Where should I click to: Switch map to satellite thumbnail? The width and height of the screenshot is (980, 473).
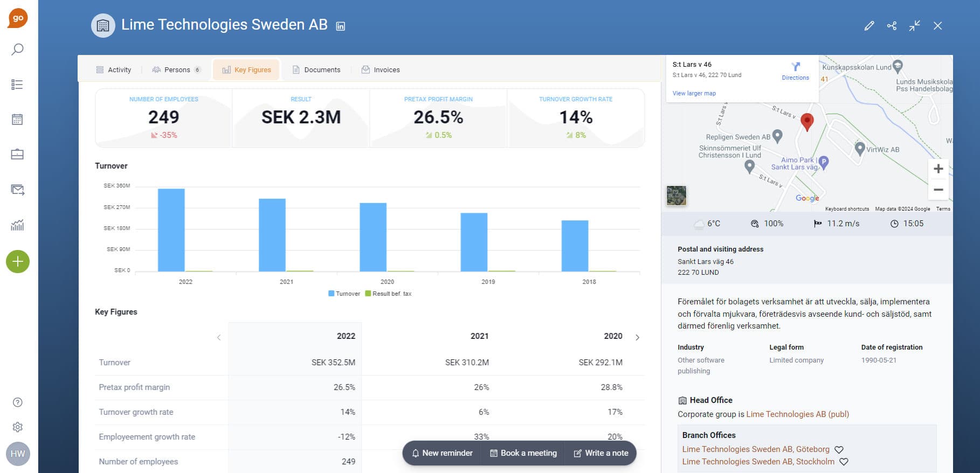[x=677, y=196]
